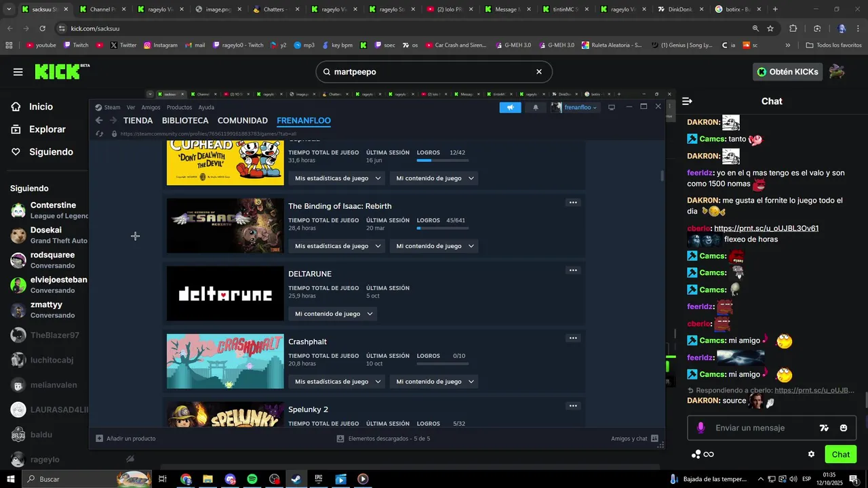The image size is (868, 488).
Task: Open options ellipsis for DELTARUNE
Action: [573, 270]
